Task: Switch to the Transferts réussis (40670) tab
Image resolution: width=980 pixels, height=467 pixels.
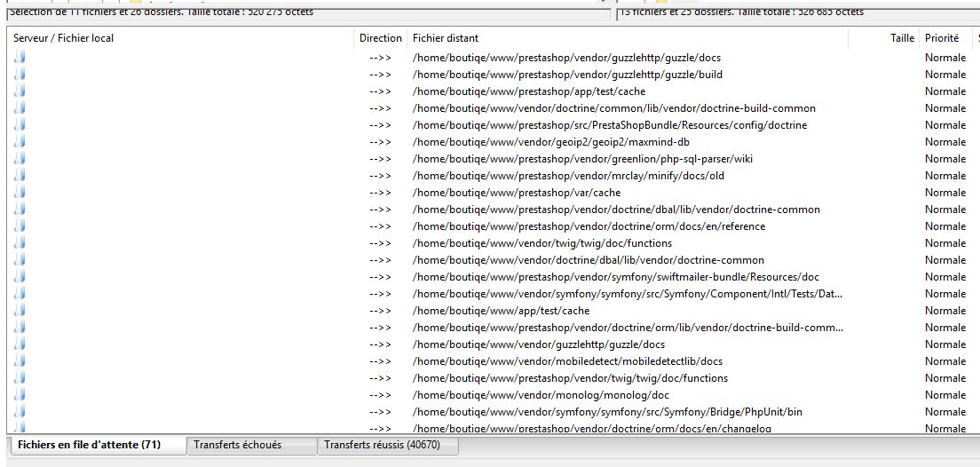Action: [388, 445]
